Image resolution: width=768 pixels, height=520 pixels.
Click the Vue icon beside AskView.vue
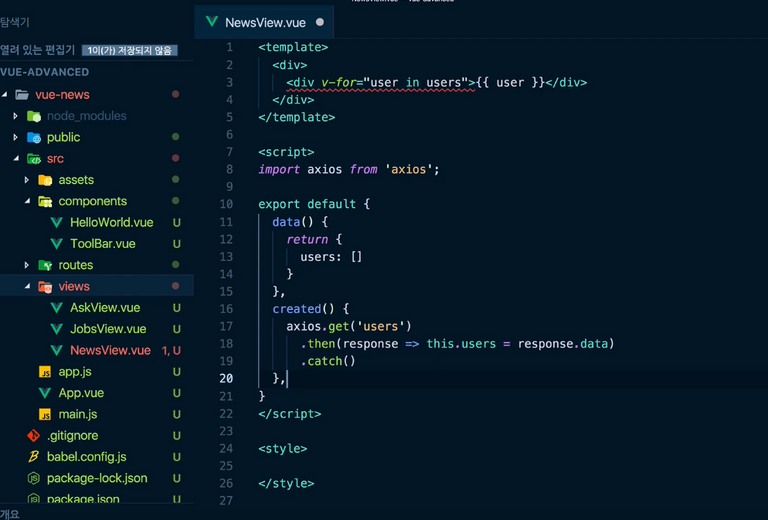tap(57, 308)
